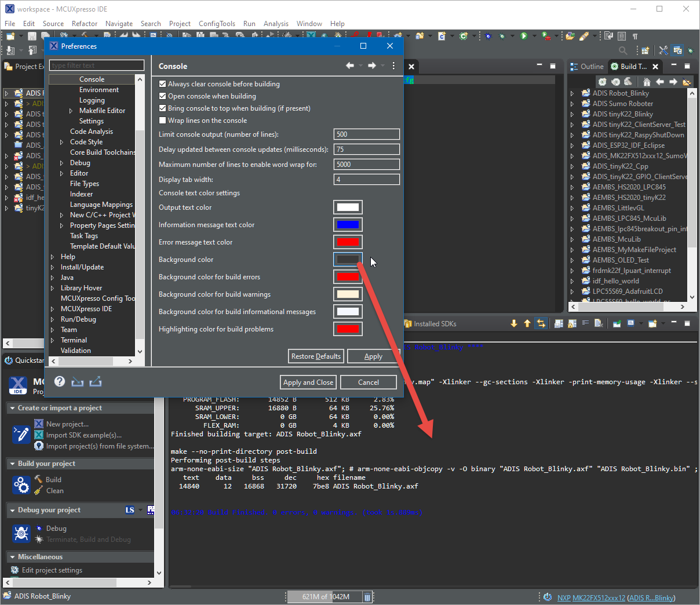This screenshot has height=605, width=700.
Task: Click Apply and Close button
Action: pyautogui.click(x=308, y=382)
